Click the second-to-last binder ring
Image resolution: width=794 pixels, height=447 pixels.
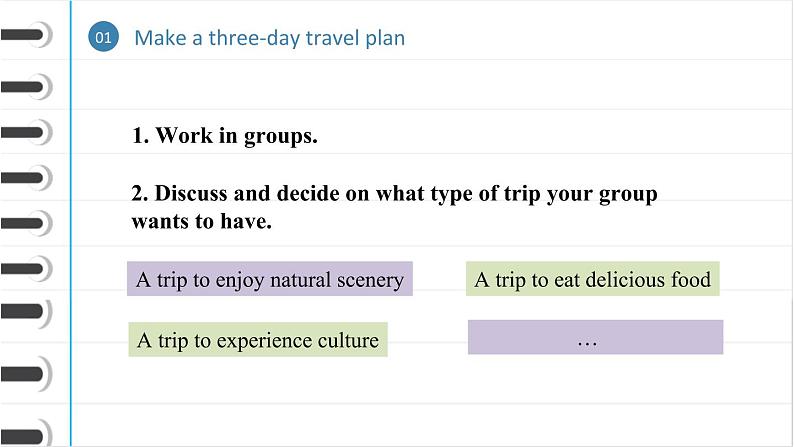(x=26, y=374)
